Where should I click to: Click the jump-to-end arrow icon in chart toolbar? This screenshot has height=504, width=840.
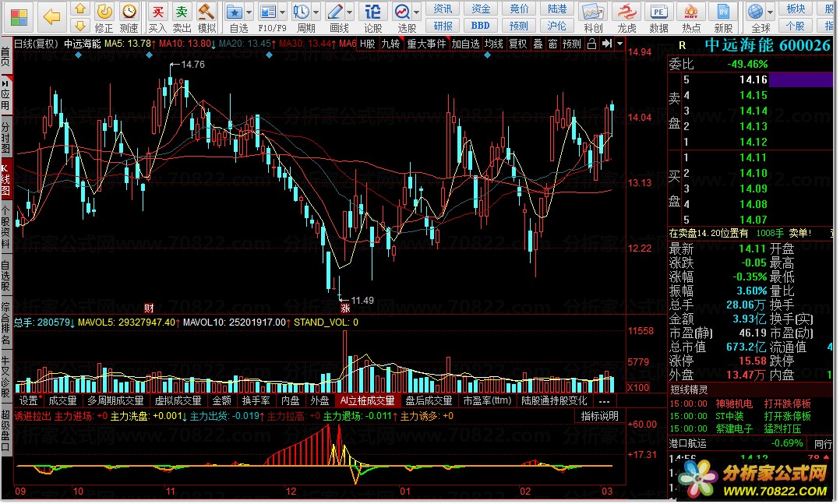pos(606,44)
